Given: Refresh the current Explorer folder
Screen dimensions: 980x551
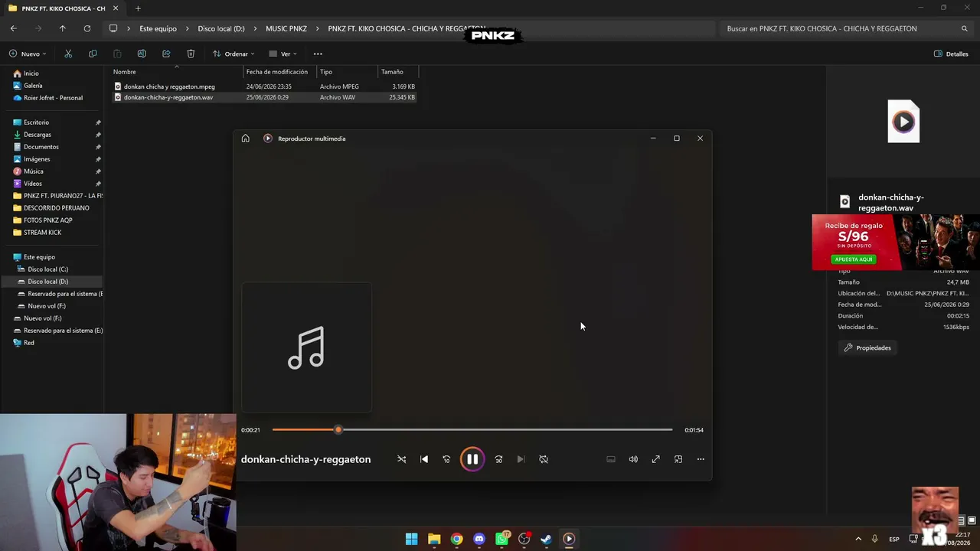Looking at the screenshot, I should [87, 28].
